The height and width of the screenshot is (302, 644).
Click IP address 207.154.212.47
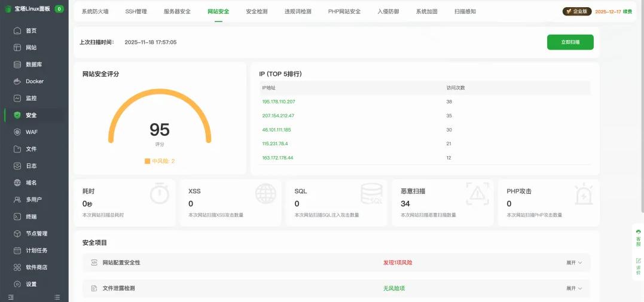coord(278,116)
